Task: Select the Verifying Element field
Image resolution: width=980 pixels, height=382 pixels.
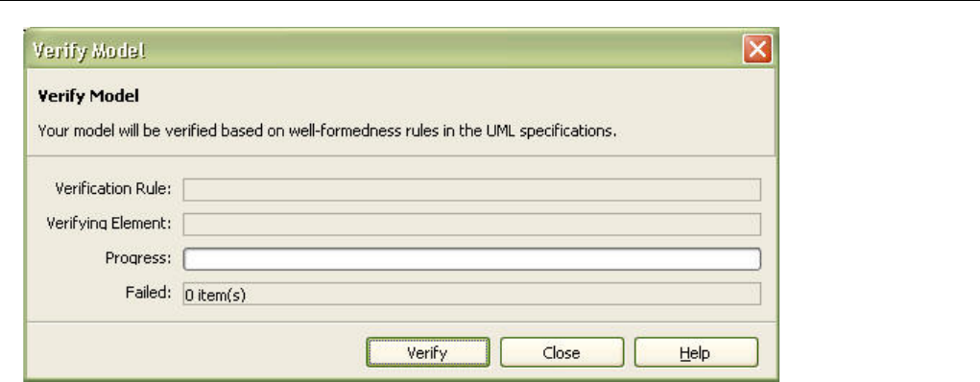Action: click(472, 224)
